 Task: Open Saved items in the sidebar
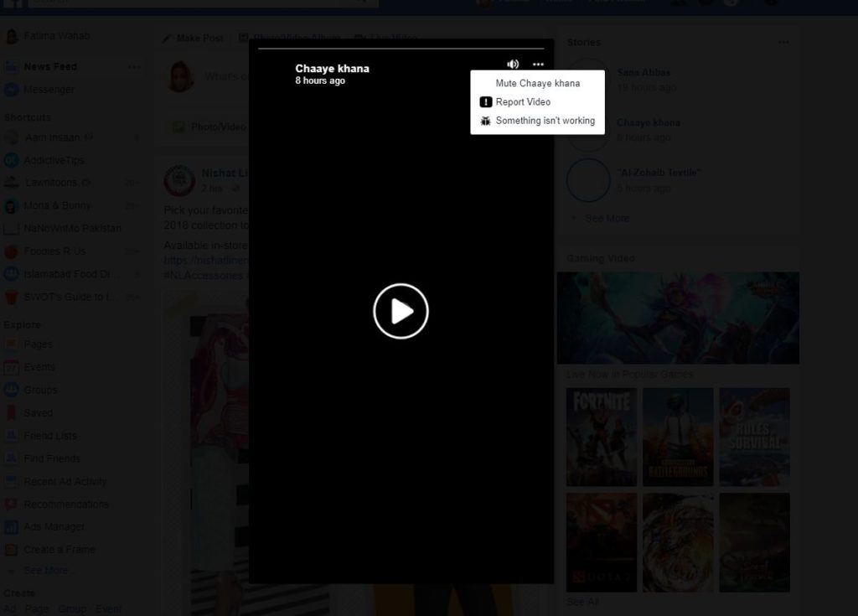(x=12, y=412)
